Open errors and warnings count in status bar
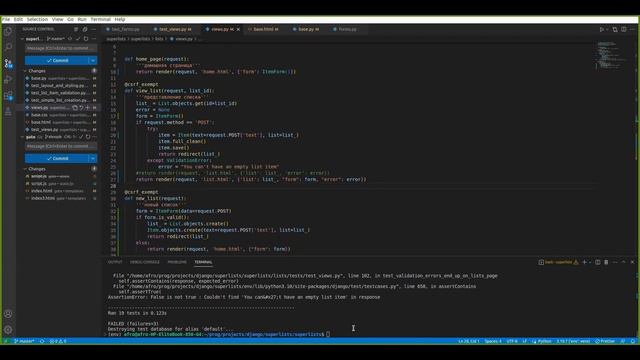Viewport: 640px width, 360px height. (x=58, y=341)
